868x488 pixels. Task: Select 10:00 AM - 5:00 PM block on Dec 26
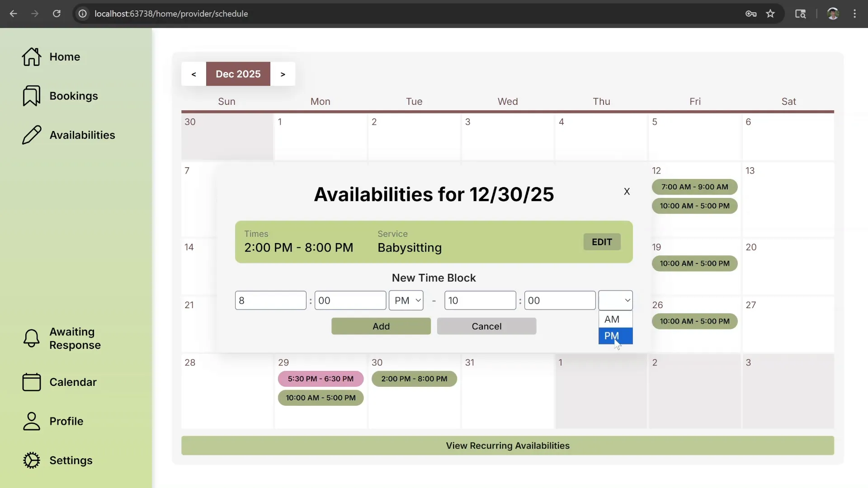click(694, 321)
